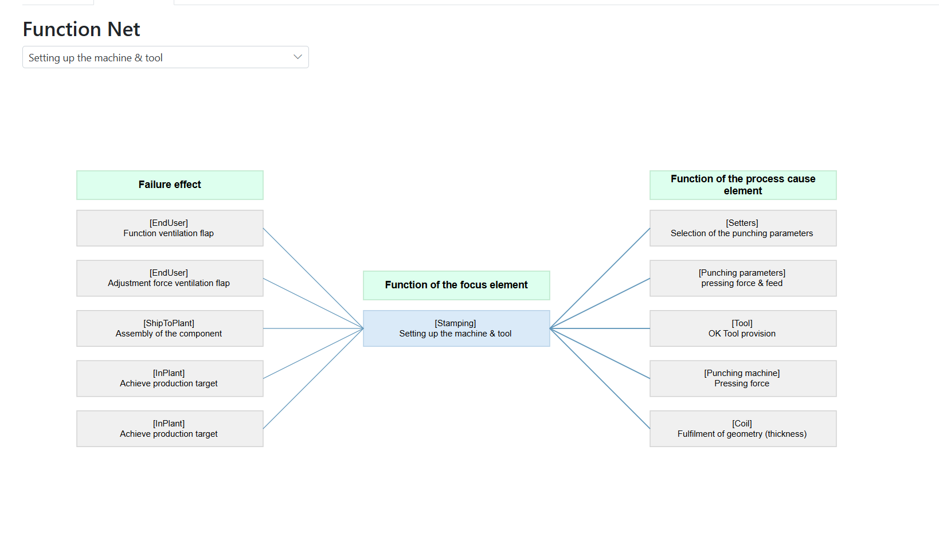Click the pressing force & feed node
Viewport: 939px width, 560px height.
tap(742, 278)
